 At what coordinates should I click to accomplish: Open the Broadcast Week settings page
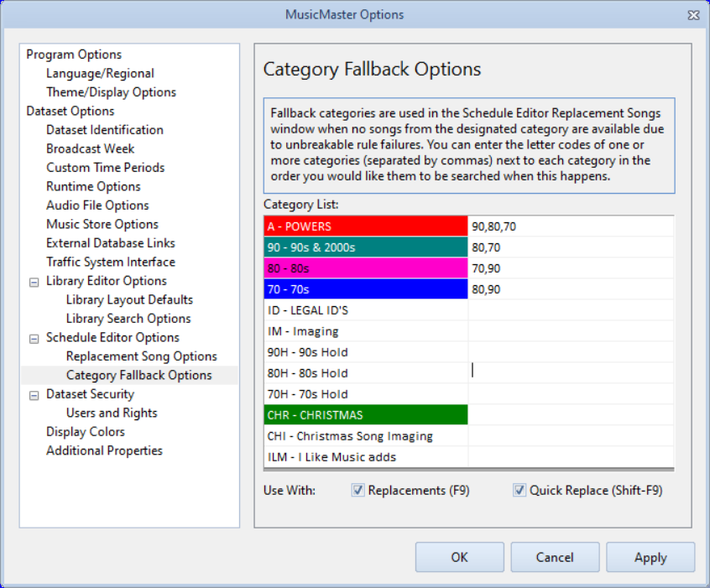[89, 148]
